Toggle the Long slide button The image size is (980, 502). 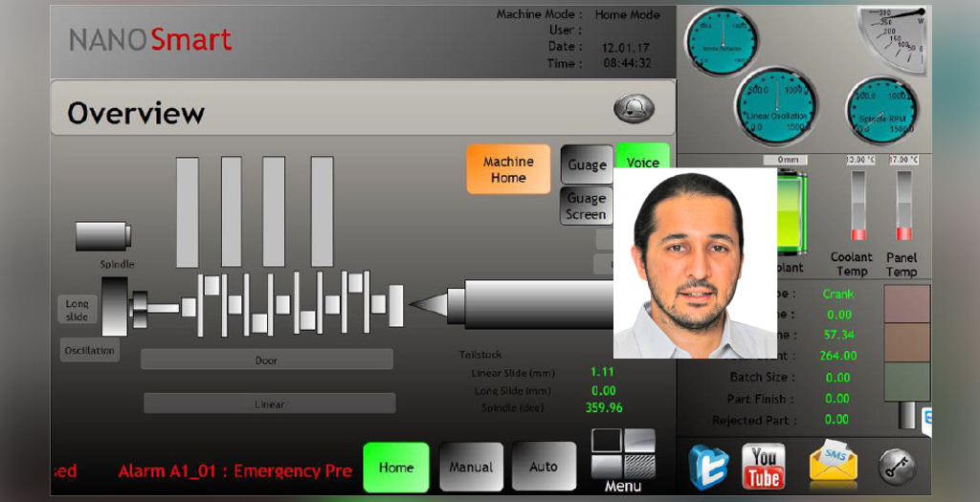[78, 310]
